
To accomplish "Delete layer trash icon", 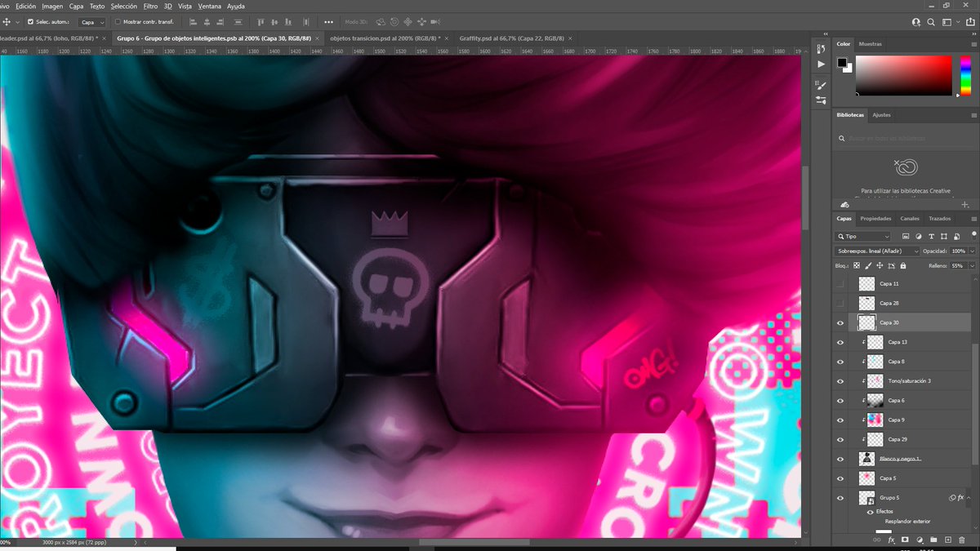I will [x=961, y=540].
